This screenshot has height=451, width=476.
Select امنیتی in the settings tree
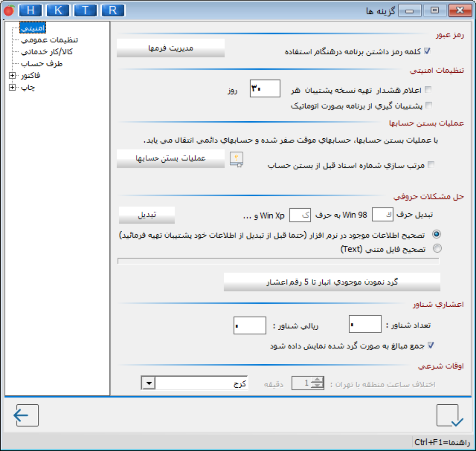pos(33,28)
